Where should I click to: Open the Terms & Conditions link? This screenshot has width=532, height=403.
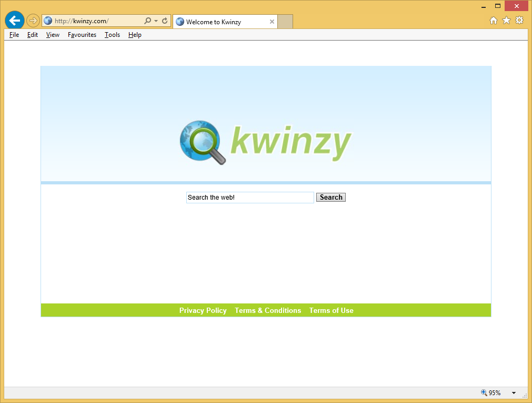[268, 311]
